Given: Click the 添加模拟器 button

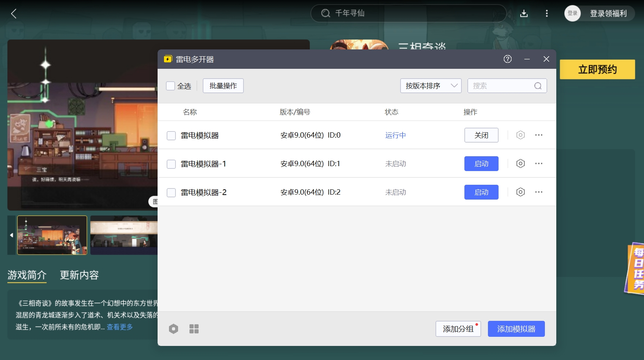Looking at the screenshot, I should (x=516, y=329).
